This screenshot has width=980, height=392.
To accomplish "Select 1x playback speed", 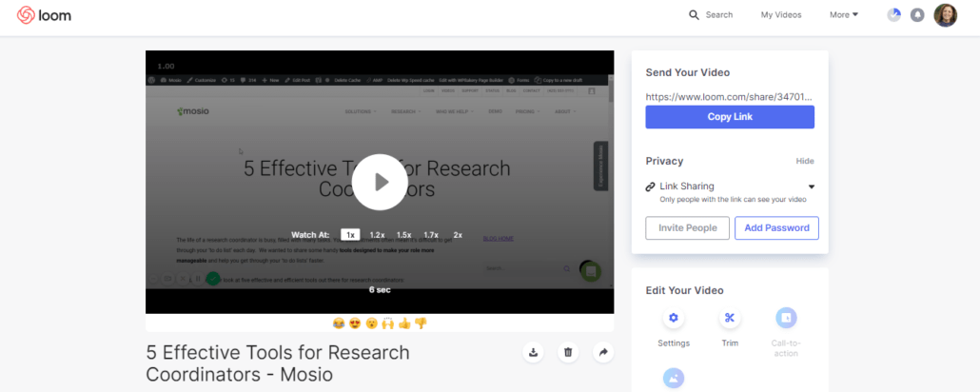I will coord(351,235).
